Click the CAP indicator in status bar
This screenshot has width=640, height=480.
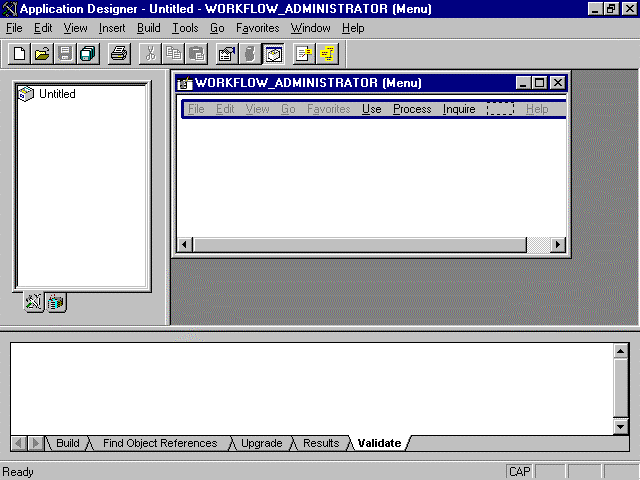tap(520, 472)
